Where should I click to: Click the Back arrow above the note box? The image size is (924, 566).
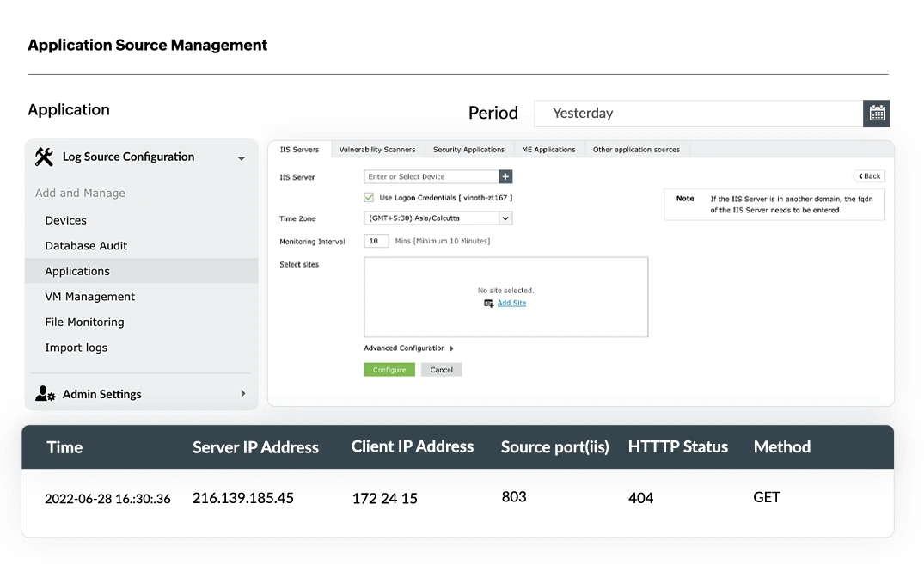point(868,175)
